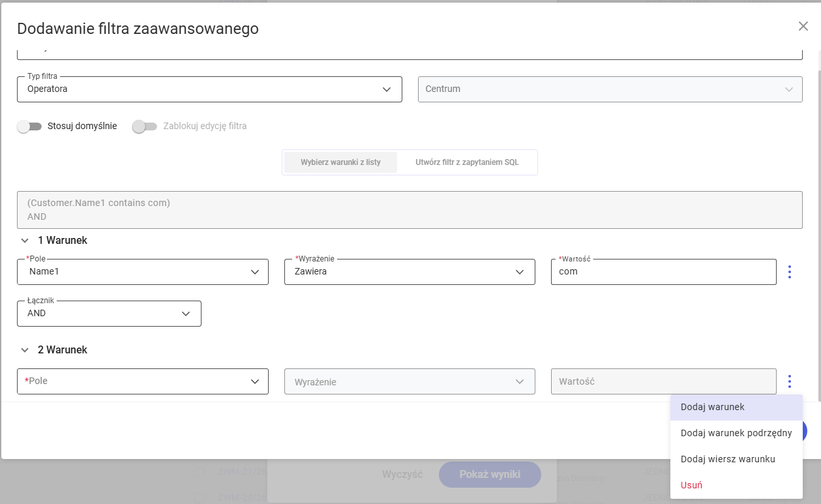Switch to Wybierz warunki z listy tab
The image size is (821, 504).
coord(340,162)
